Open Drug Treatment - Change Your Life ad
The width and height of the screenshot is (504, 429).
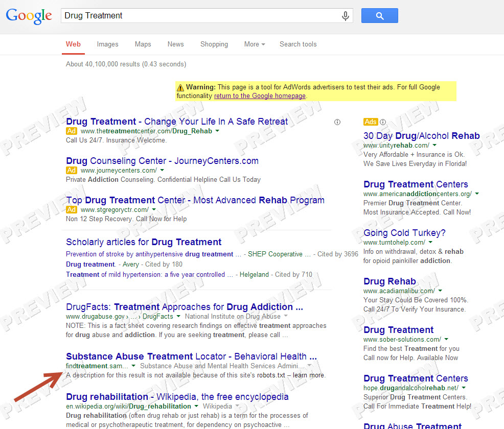177,122
